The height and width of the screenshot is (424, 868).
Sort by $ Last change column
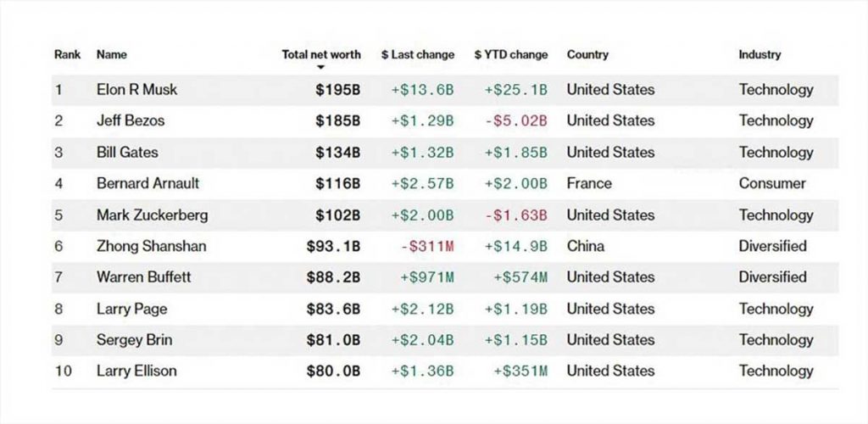417,54
